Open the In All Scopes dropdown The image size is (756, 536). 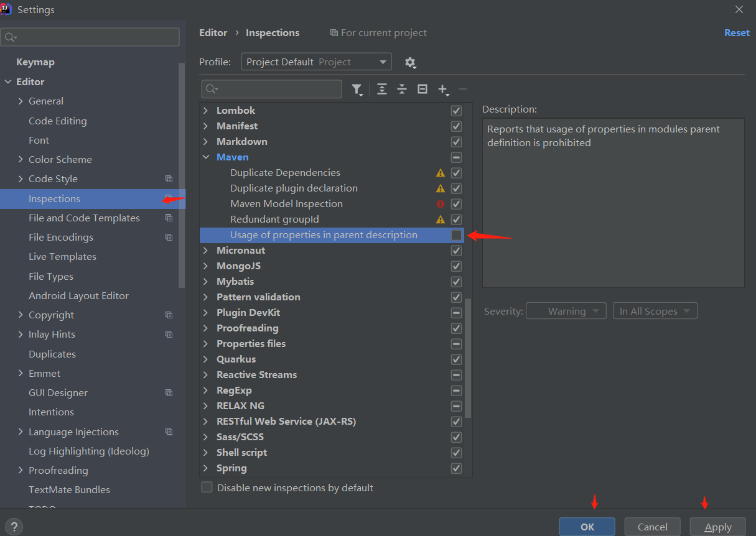[655, 311]
